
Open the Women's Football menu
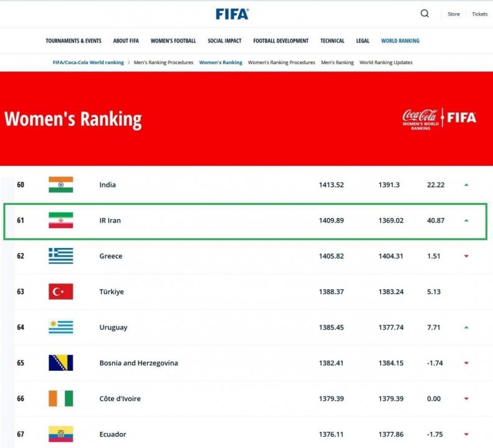tap(173, 41)
